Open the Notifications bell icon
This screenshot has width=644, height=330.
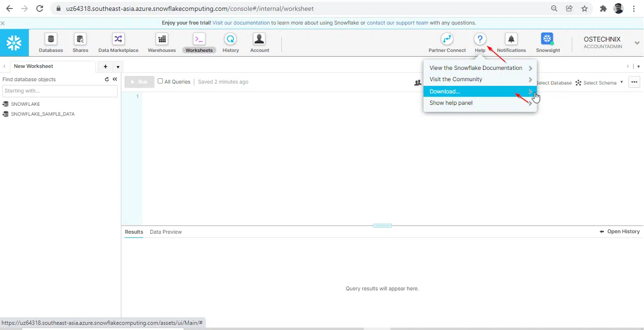click(511, 39)
